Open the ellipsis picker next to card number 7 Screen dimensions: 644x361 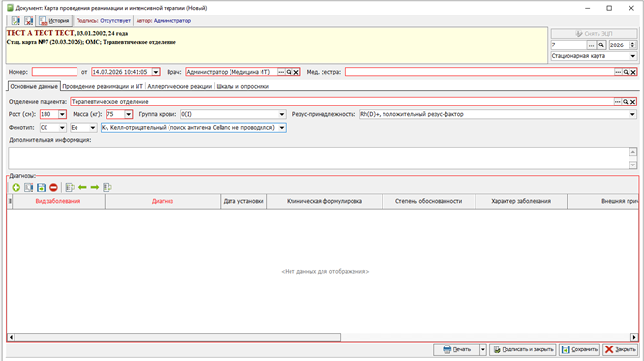[x=591, y=45]
